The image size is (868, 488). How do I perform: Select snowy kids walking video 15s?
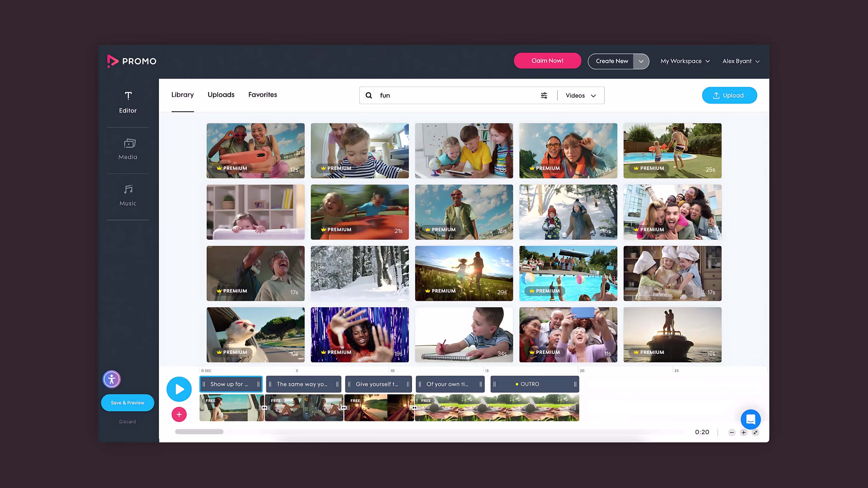point(568,212)
